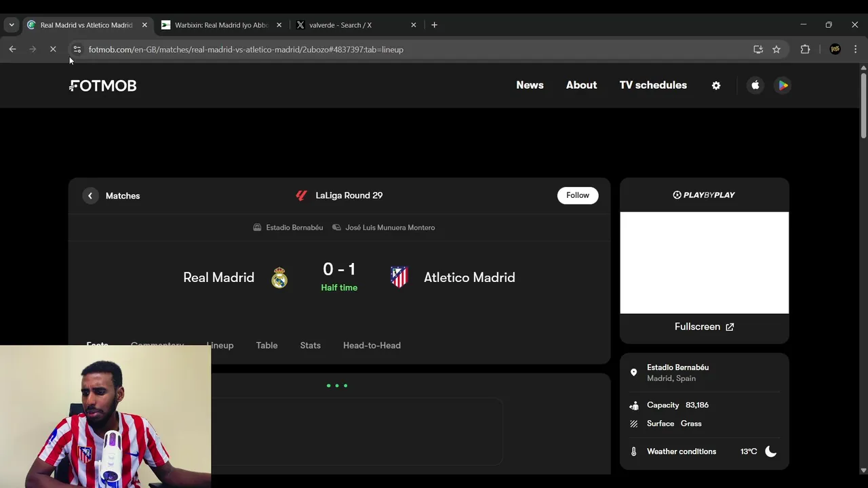Select the Lineup match tab
This screenshot has height=488, width=868.
click(220, 346)
